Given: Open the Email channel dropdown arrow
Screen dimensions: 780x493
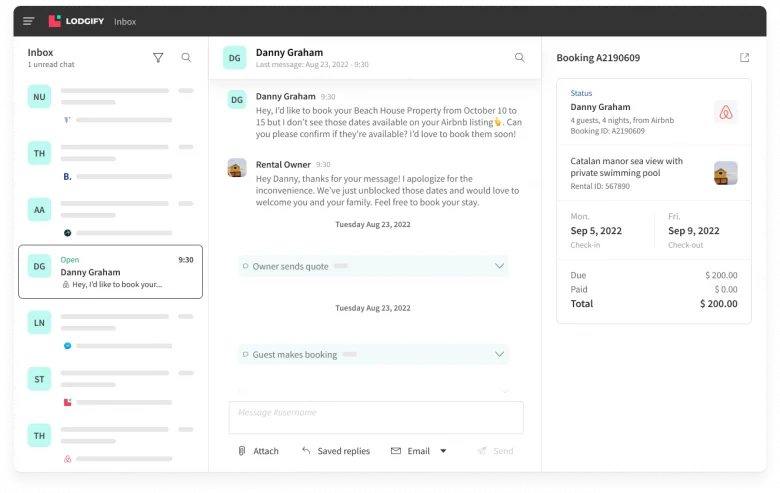Looking at the screenshot, I should point(443,451).
